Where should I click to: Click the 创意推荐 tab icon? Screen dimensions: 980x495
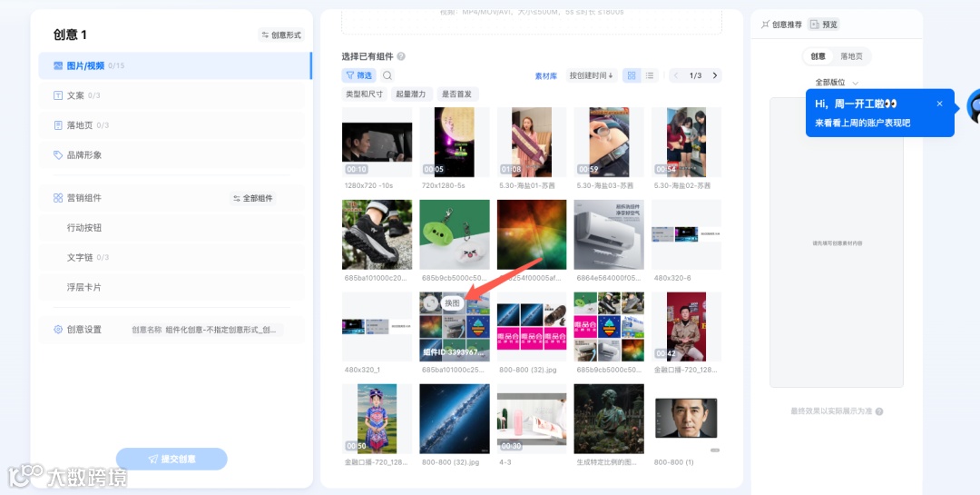pyautogui.click(x=766, y=25)
